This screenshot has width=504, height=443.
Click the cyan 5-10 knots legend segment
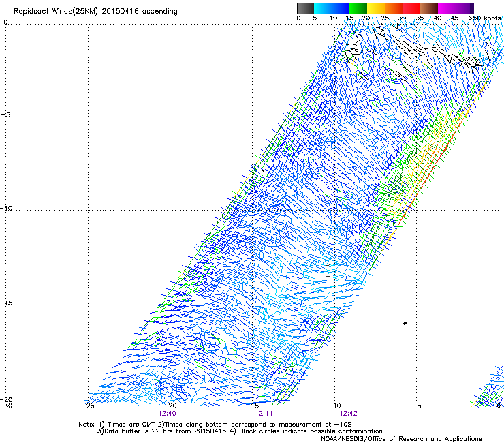(322, 8)
